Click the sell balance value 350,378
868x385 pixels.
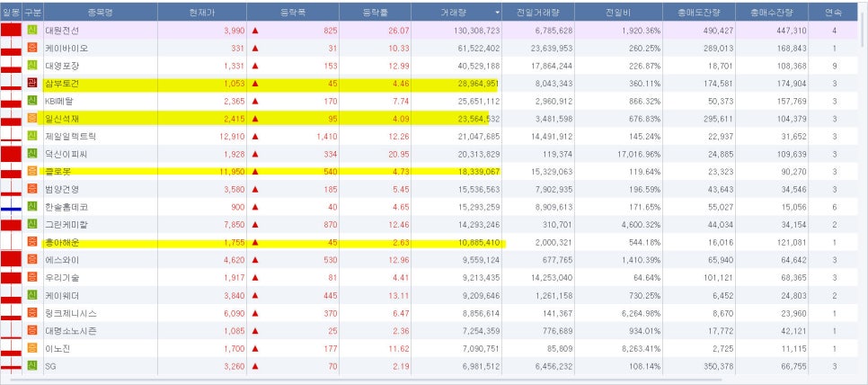point(720,366)
